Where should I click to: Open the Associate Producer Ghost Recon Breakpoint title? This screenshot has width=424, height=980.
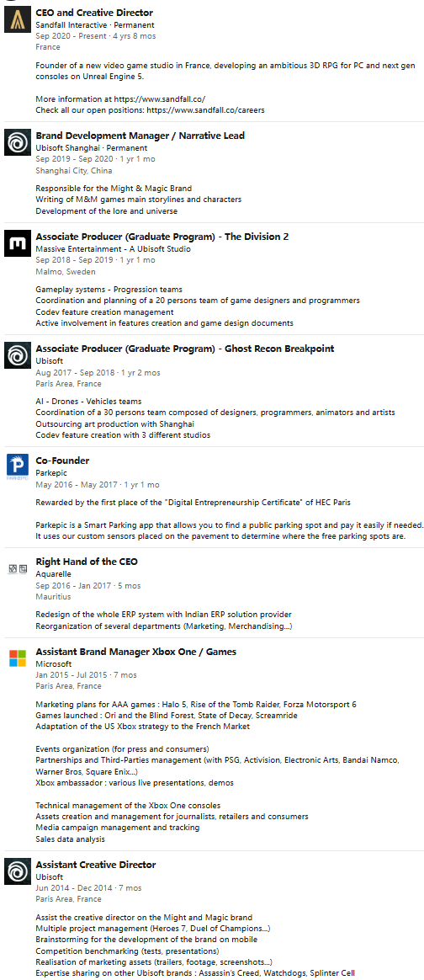tap(185, 348)
